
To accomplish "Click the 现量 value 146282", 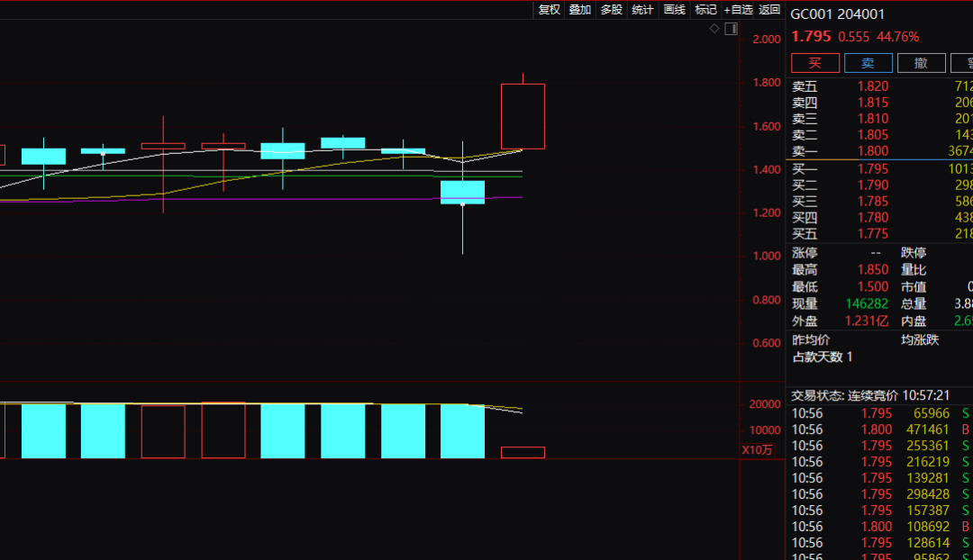I will (867, 304).
